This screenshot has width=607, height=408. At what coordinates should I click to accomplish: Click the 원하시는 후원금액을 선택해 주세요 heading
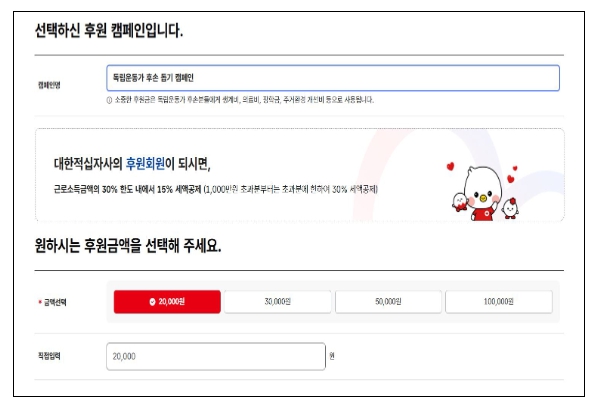[x=128, y=245]
